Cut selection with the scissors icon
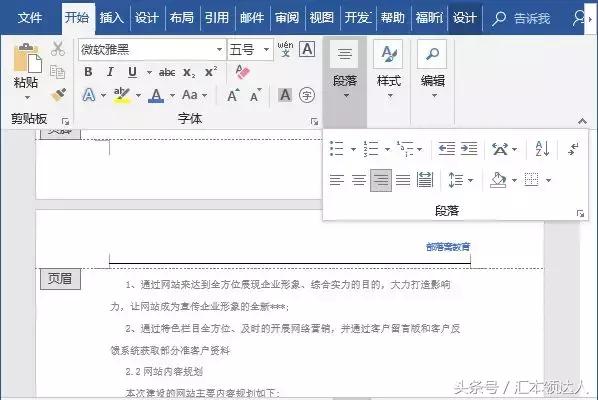Screen dimensions: 598x400 tap(58, 49)
